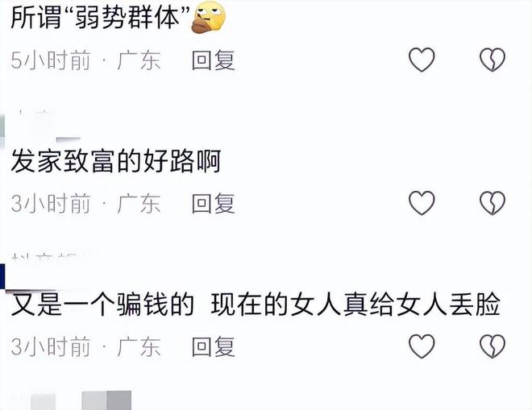Tap the thinking emoji in the first comment
The width and height of the screenshot is (532, 410).
[x=208, y=17]
